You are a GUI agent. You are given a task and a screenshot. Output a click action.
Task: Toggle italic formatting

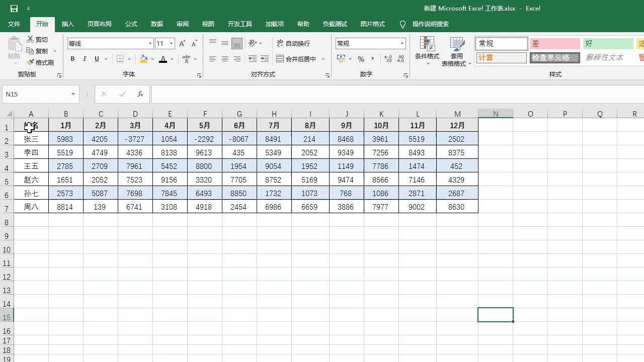point(84,59)
